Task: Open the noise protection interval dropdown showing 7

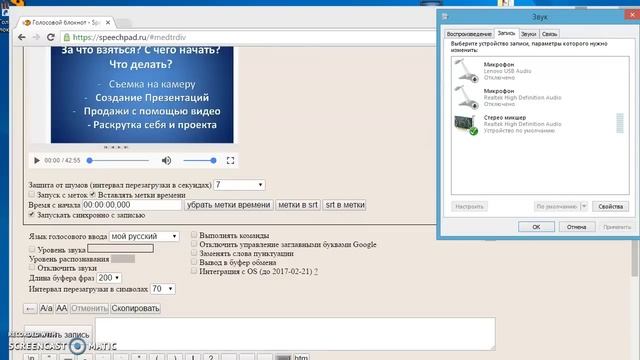Action: tap(239, 185)
